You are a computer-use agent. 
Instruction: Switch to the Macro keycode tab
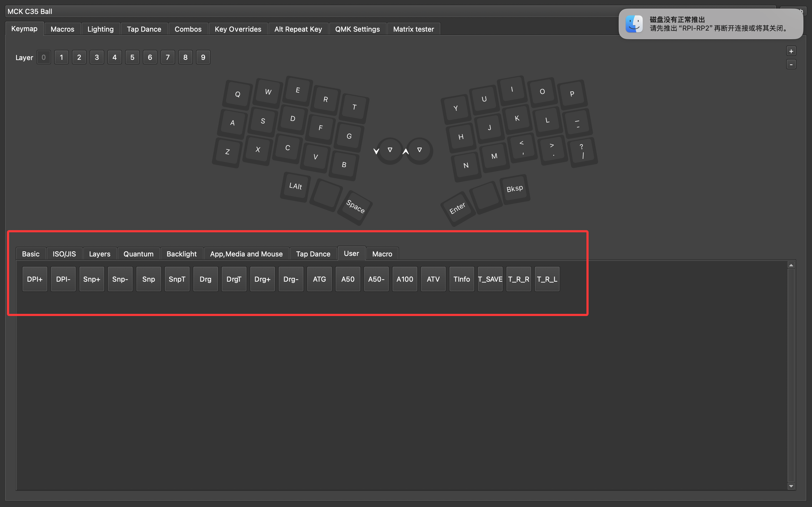[382, 254]
